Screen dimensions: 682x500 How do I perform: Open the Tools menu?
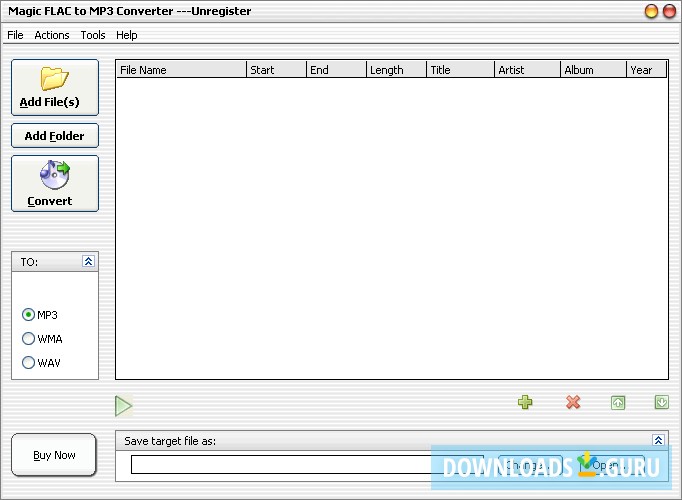[93, 35]
